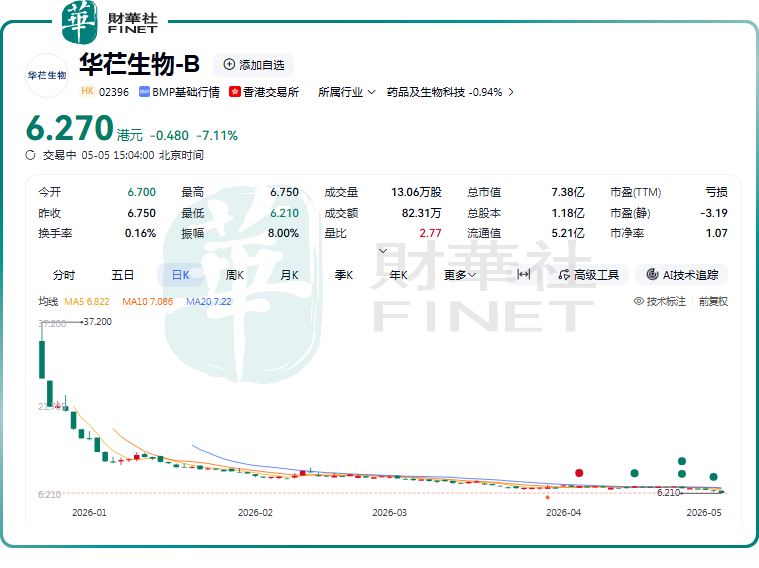Click the 华芢生物 round company logo
The image size is (759, 568).
click(x=47, y=76)
